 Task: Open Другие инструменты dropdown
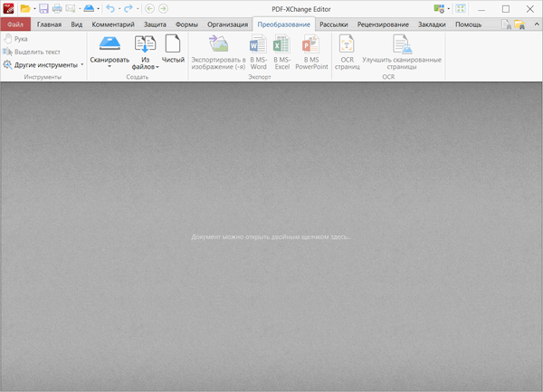pos(43,65)
